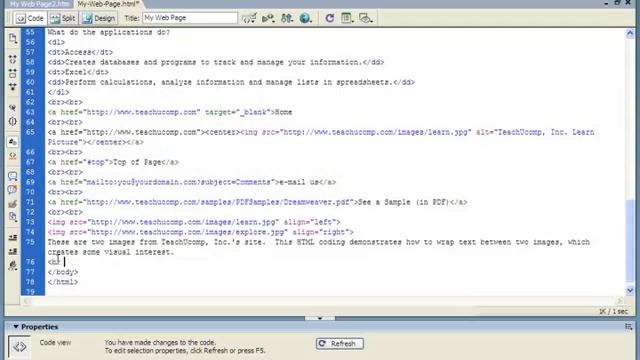Click the horizontal scrollbar right arrow
Viewport: 640px width, 360px height.
point(620,301)
